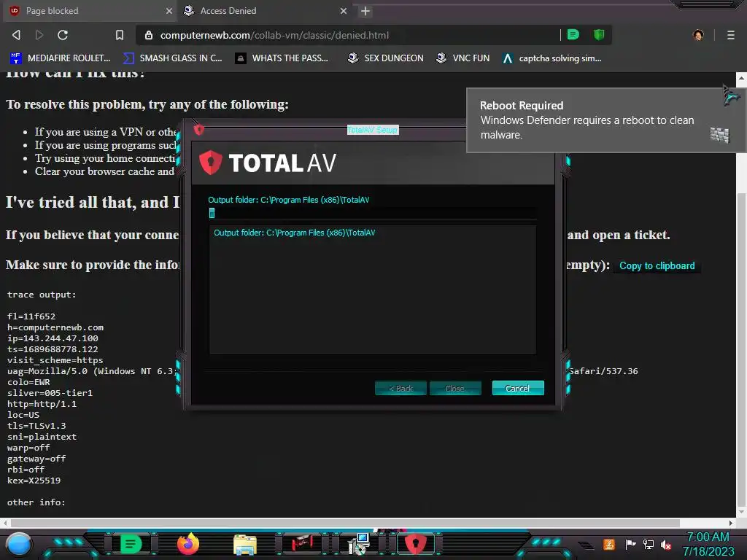The height and width of the screenshot is (560, 747).
Task: Close the Page blocked tab
Action: (169, 11)
